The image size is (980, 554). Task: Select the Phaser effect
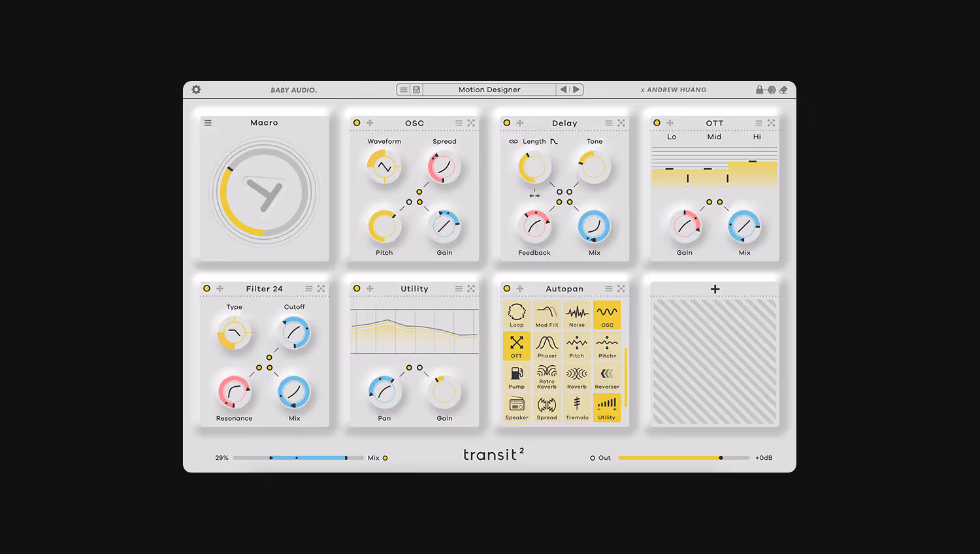547,346
